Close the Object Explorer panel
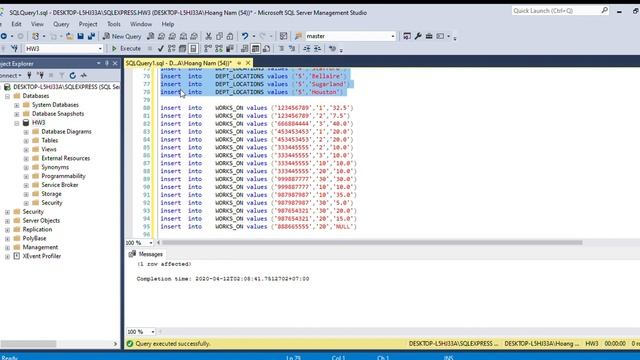Screen dimensions: 640x360 (x=115, y=63)
